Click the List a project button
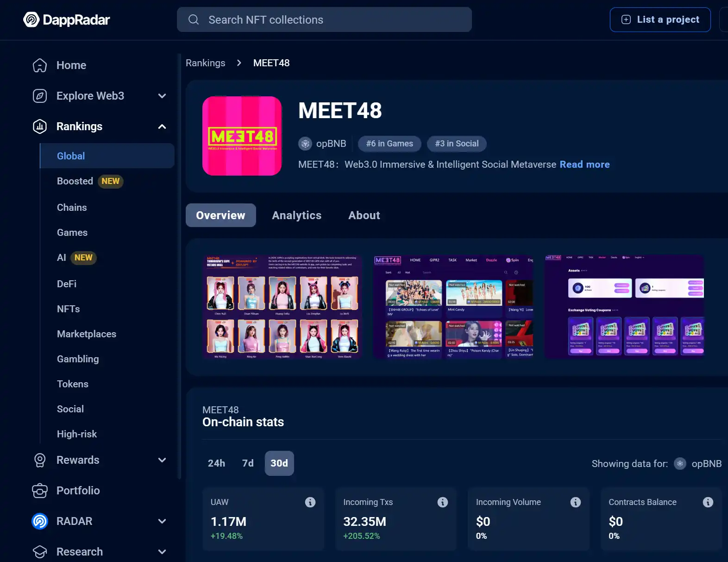 click(660, 19)
